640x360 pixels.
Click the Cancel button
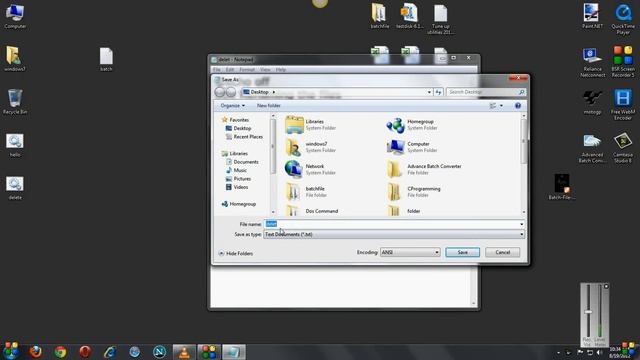coord(502,253)
